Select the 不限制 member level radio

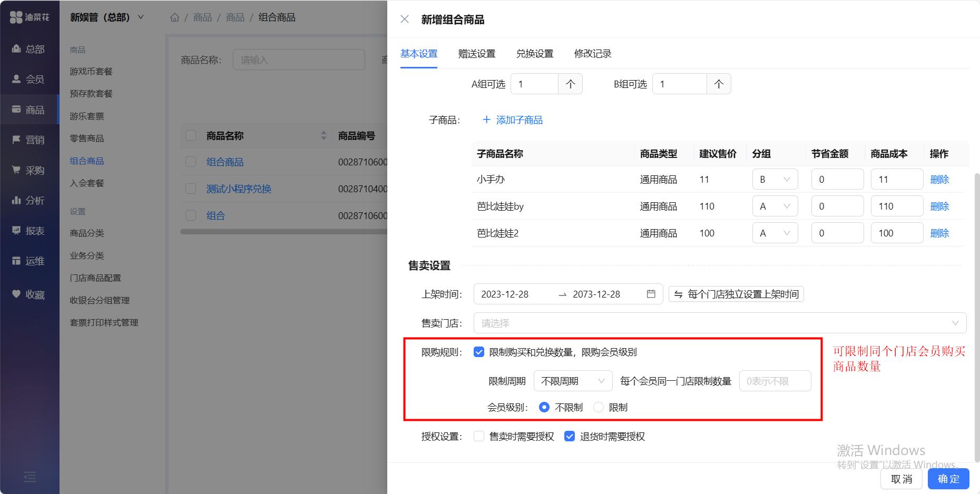544,407
